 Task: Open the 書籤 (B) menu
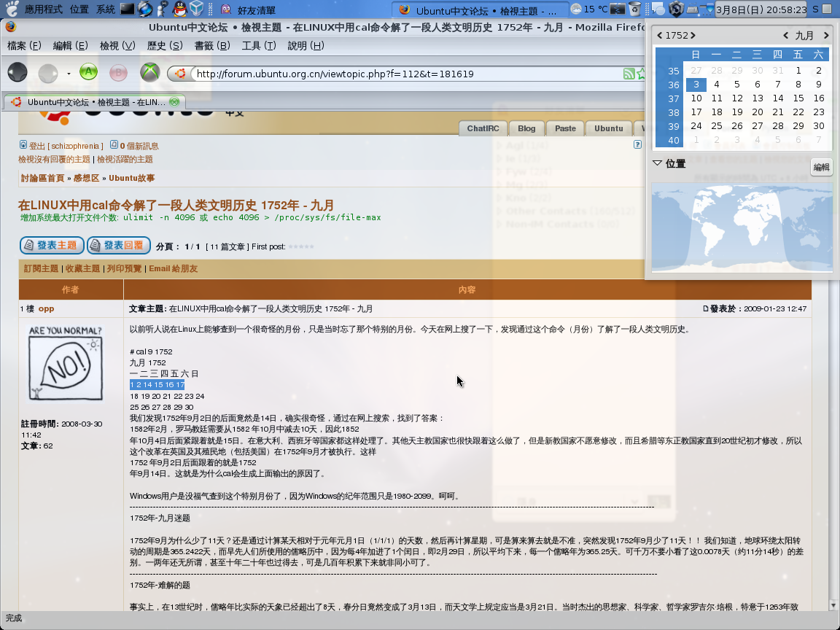click(x=211, y=45)
